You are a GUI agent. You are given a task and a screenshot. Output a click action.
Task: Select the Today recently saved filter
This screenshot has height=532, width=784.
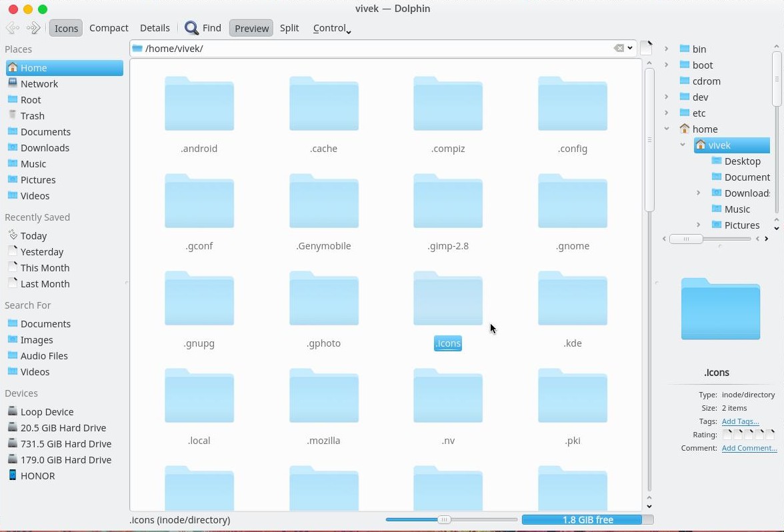pos(32,235)
